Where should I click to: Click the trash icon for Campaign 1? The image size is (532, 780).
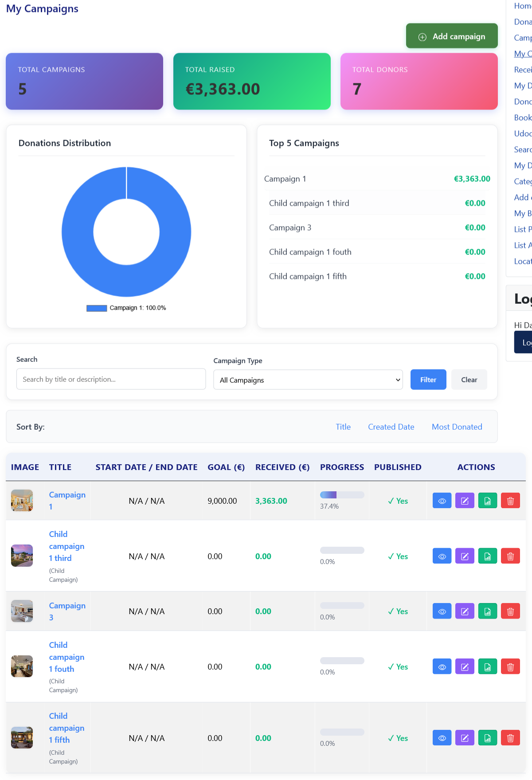510,501
